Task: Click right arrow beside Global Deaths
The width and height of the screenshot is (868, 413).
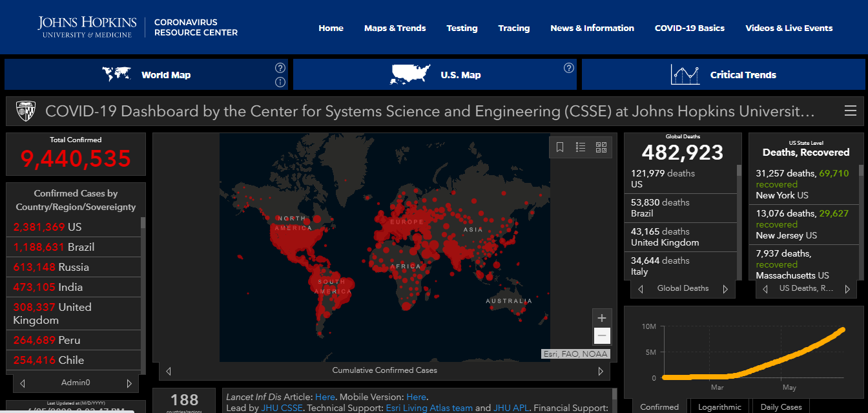Action: coord(725,289)
